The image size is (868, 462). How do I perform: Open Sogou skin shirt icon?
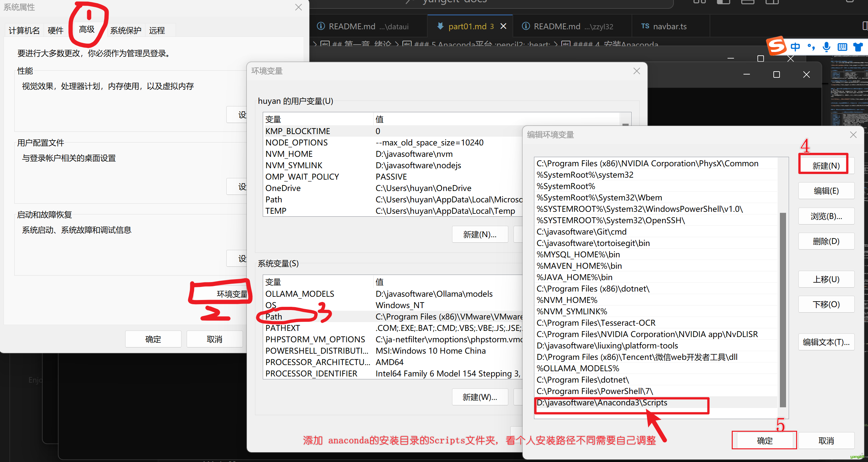click(x=858, y=47)
